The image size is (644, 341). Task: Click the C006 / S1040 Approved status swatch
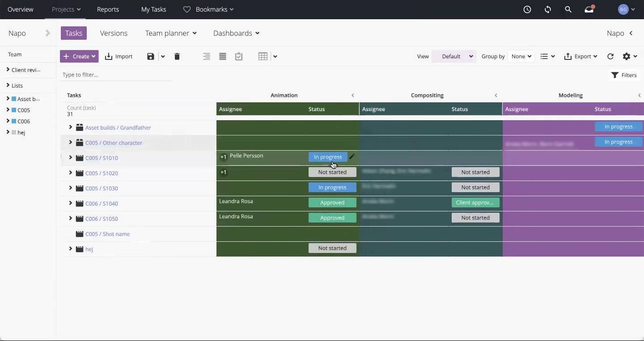(332, 202)
